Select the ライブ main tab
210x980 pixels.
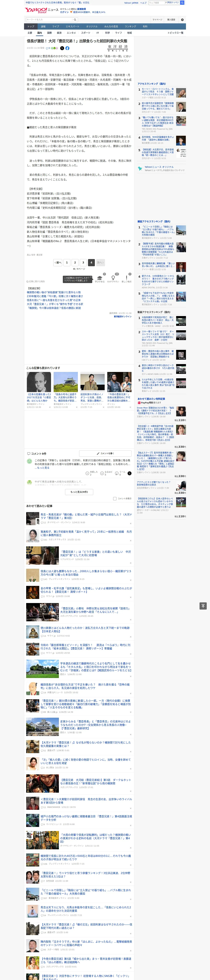pos(56,26)
